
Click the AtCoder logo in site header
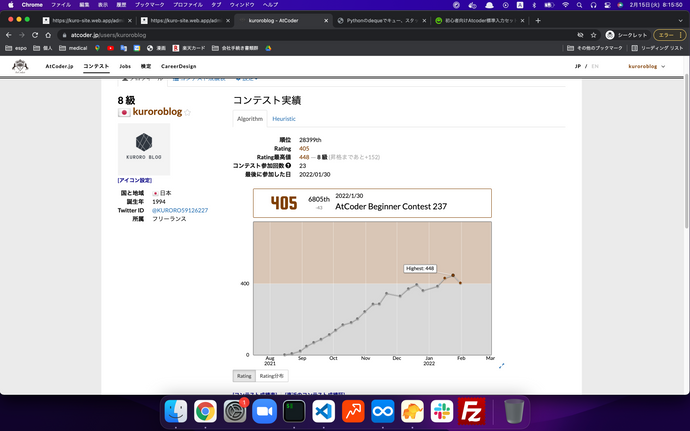pos(20,66)
